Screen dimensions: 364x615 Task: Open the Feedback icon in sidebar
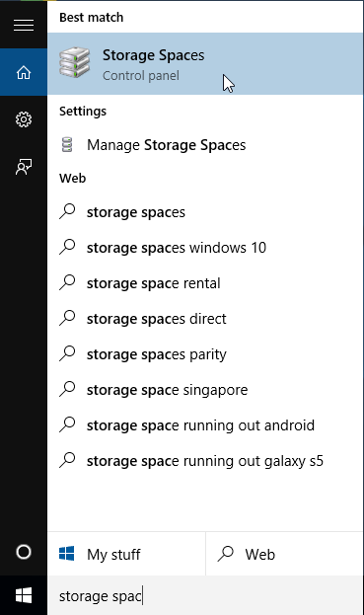pos(24,167)
